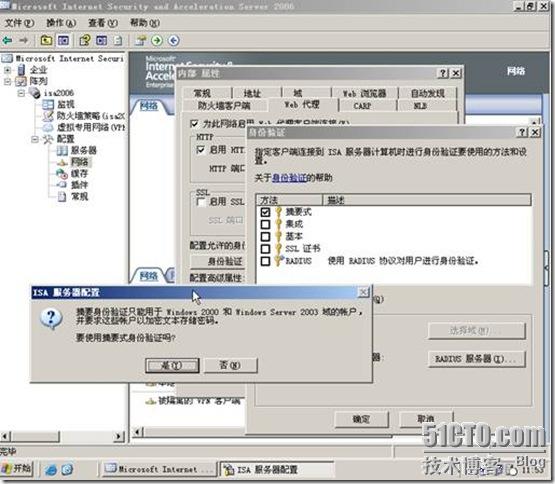Toggle the enable Web proxy client connections checkbox
This screenshot has height=484, width=555.
(194, 124)
